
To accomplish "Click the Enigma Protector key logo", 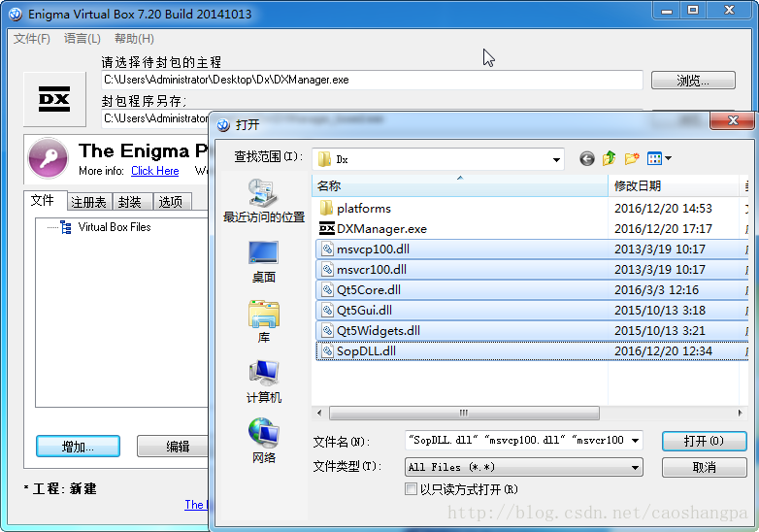I will click(48, 158).
